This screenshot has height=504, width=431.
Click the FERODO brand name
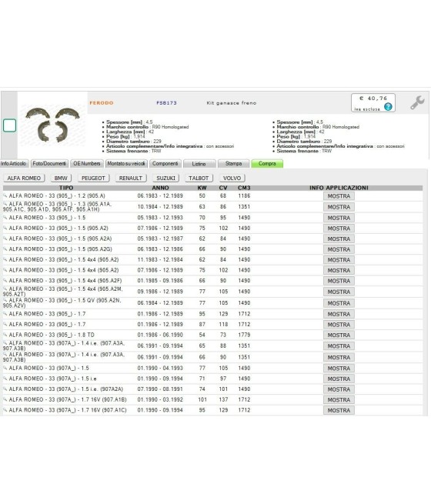click(102, 103)
